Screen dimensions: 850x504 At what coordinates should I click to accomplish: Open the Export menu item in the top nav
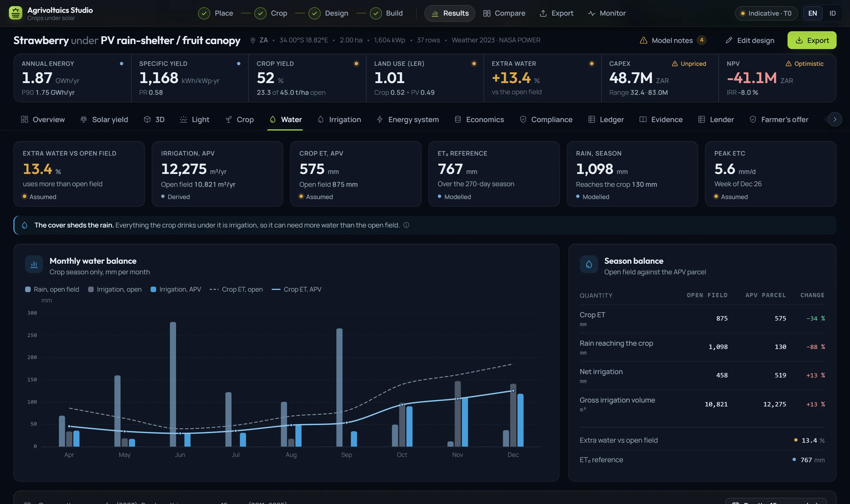556,13
